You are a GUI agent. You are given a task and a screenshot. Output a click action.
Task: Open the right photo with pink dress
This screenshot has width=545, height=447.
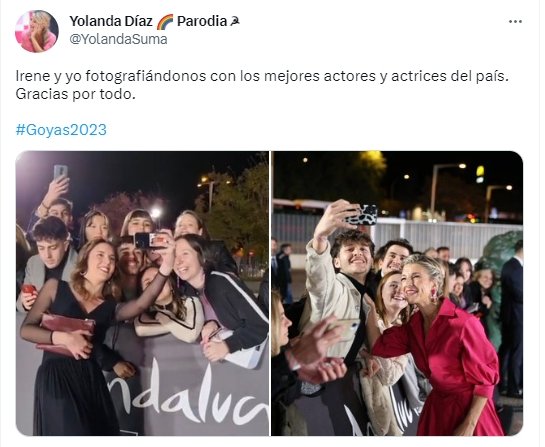tap(397, 293)
